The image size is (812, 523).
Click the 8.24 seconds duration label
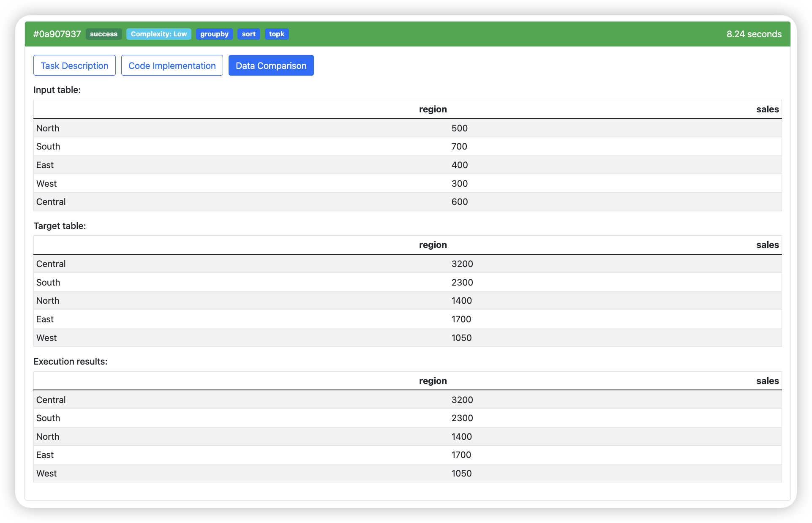coord(754,34)
